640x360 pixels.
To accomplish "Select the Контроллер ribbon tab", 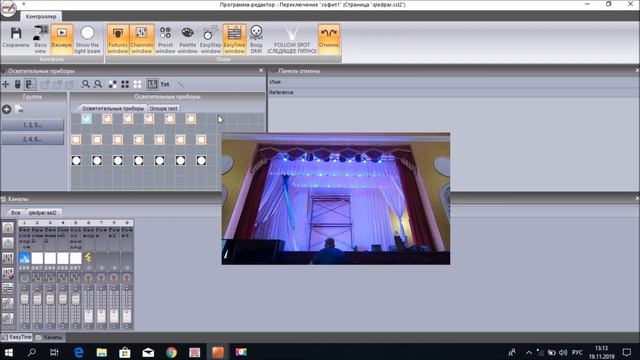I will [41, 16].
